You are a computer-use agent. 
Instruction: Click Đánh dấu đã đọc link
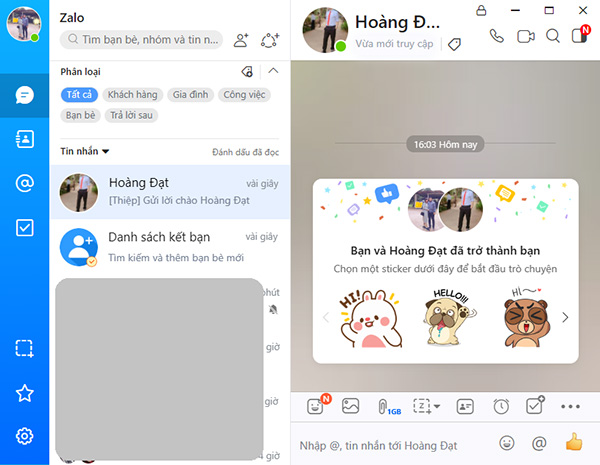click(245, 152)
